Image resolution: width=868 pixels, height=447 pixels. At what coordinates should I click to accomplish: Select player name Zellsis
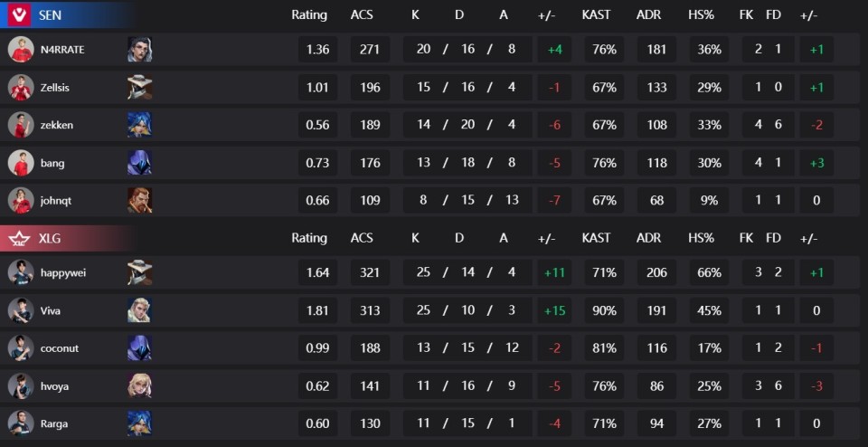55,88
